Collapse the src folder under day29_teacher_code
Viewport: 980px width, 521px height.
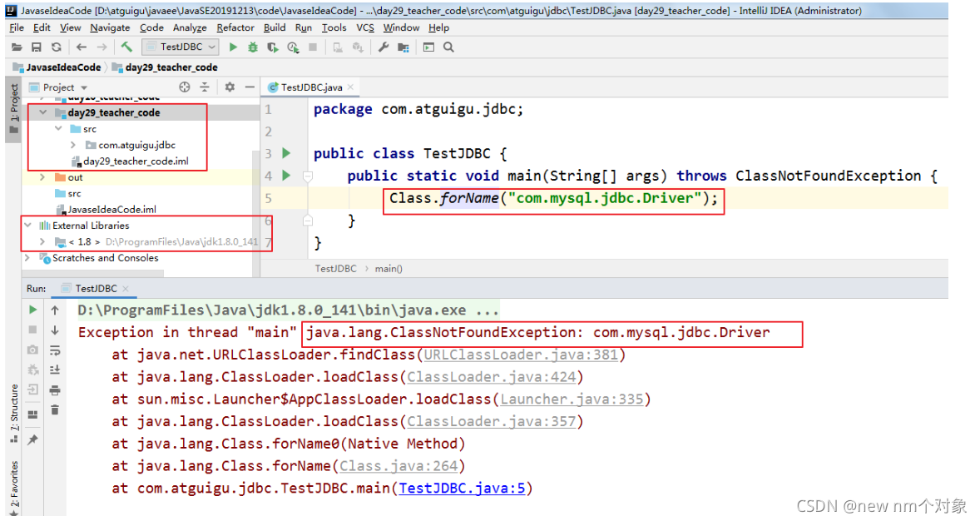tap(58, 129)
